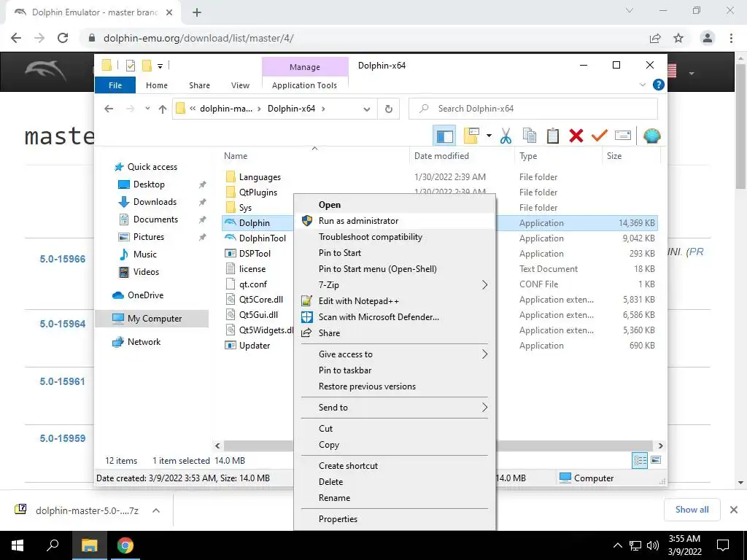
Task: Select Music in navigation pane
Action: tap(145, 254)
